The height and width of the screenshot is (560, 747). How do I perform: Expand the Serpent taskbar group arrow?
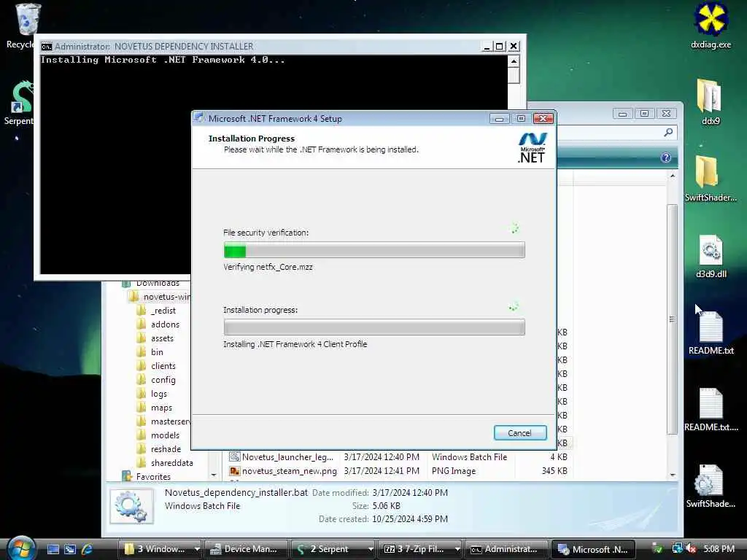click(371, 549)
